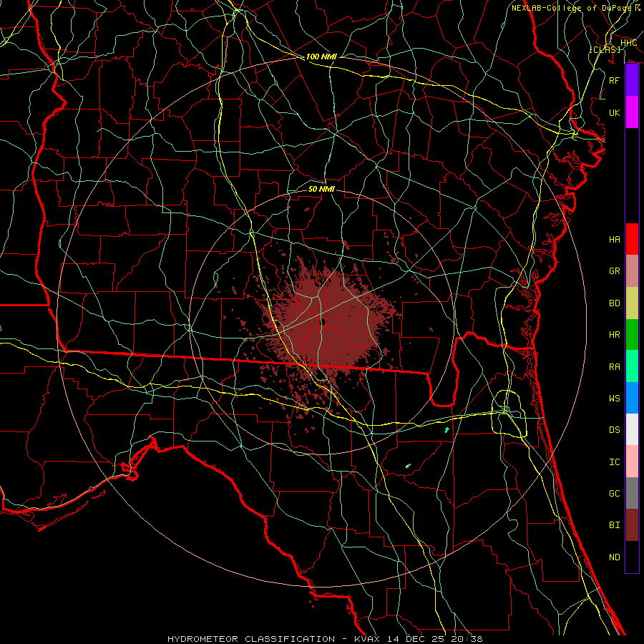Click the magenta UK legend color swatch

coord(632,112)
